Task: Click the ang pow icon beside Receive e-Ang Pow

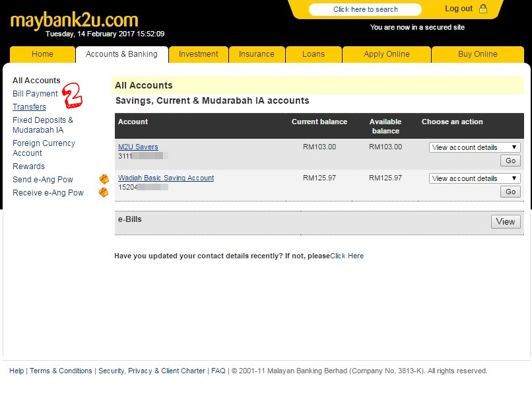Action: coord(104,192)
